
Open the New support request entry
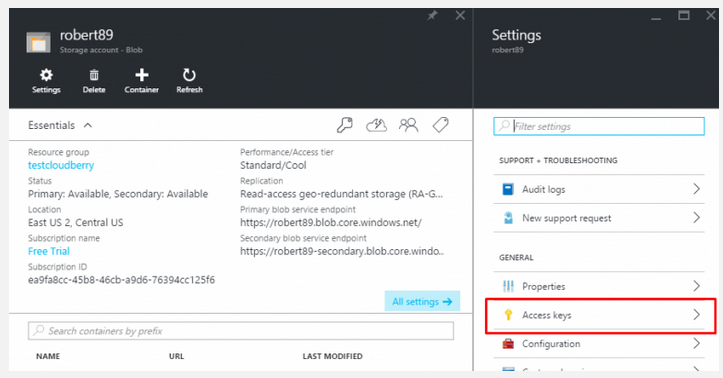click(599, 218)
